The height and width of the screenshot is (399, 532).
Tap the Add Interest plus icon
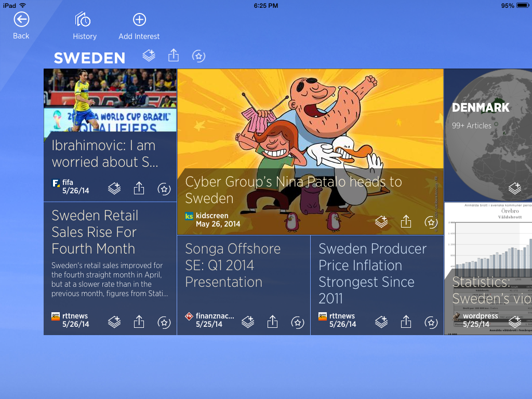(x=139, y=20)
